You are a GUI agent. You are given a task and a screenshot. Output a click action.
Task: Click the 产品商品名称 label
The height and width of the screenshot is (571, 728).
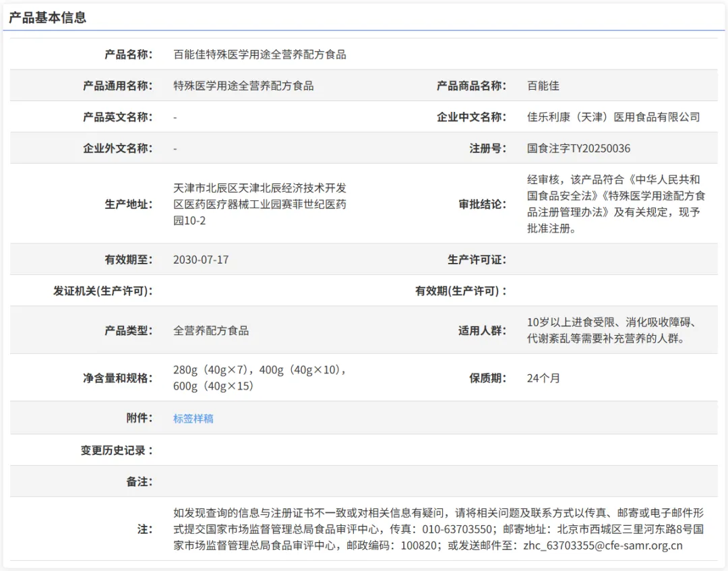472,86
